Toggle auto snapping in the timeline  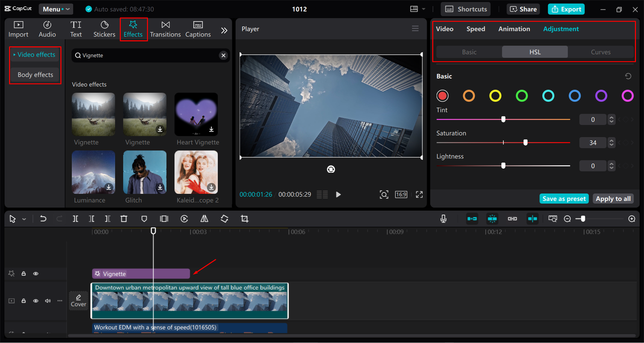pyautogui.click(x=492, y=219)
